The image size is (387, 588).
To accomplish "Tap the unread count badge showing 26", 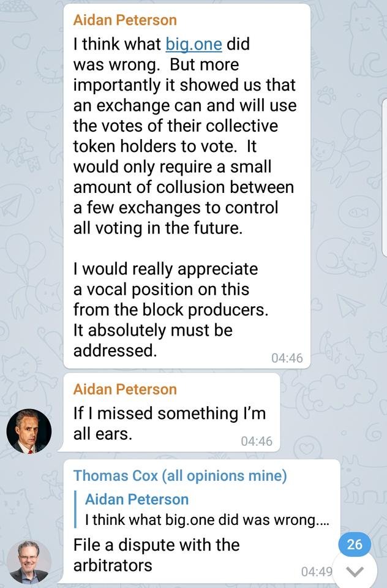I will pos(355,545).
